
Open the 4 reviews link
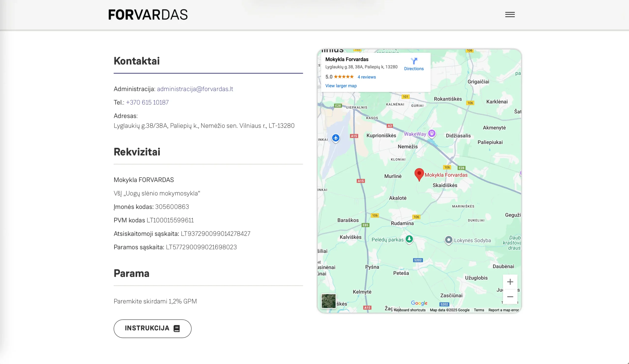(x=366, y=77)
